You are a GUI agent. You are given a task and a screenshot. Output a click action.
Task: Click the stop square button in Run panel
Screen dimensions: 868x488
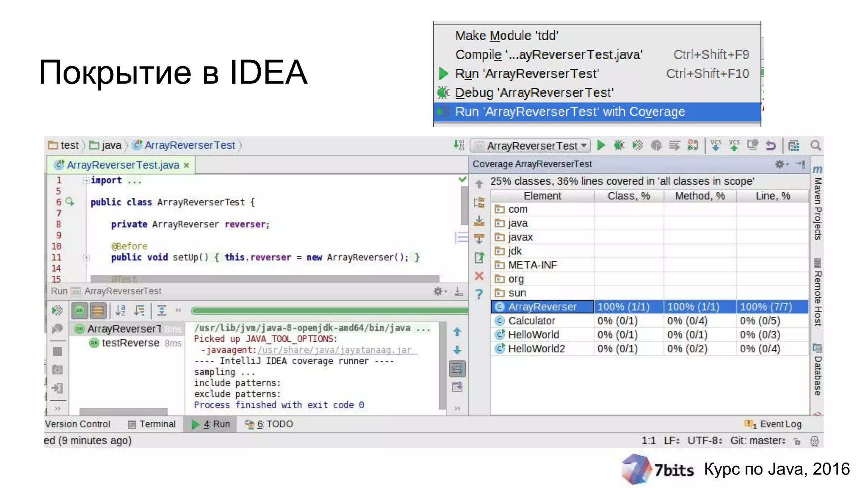pos(57,352)
